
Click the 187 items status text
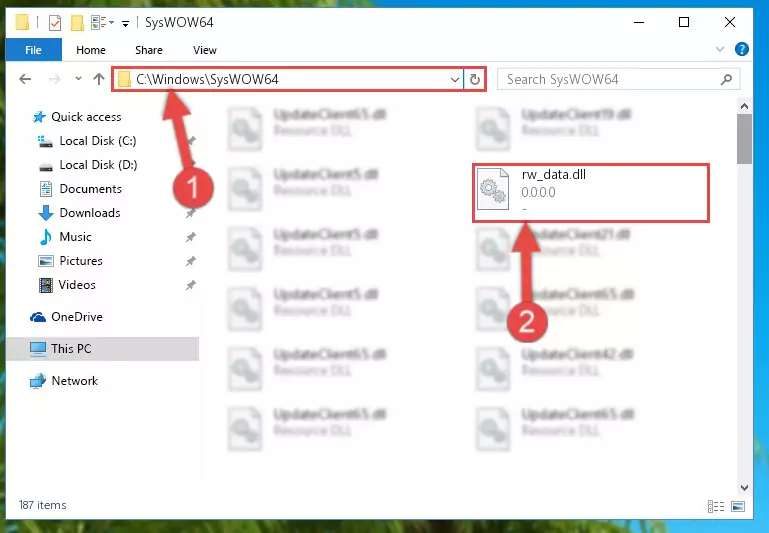pyautogui.click(x=42, y=505)
